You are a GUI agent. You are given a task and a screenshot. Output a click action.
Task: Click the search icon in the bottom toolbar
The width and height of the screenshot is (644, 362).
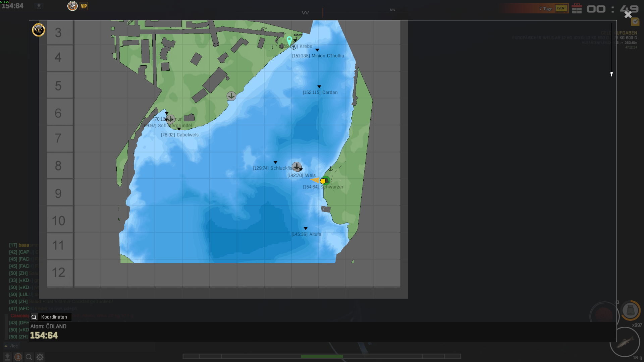coord(29,357)
